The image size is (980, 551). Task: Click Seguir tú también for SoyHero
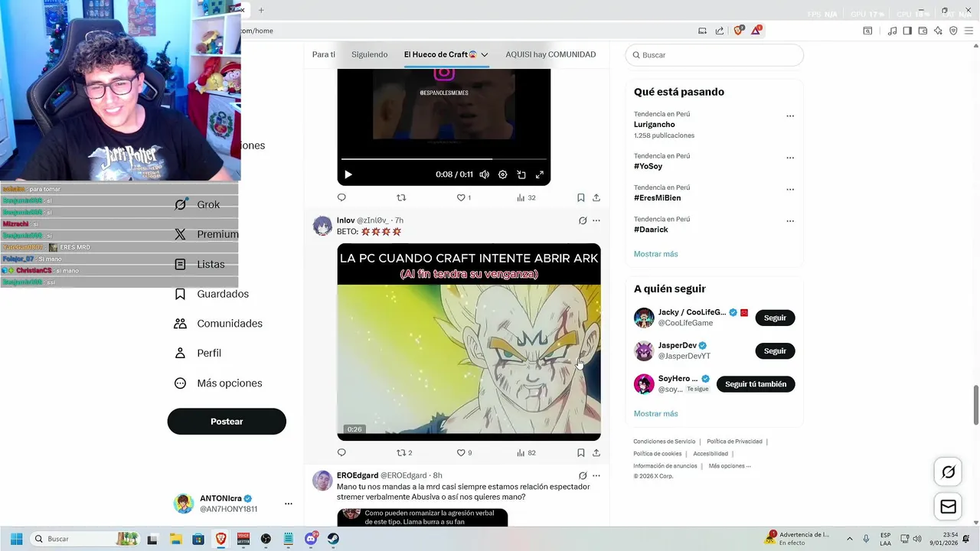[x=756, y=384]
